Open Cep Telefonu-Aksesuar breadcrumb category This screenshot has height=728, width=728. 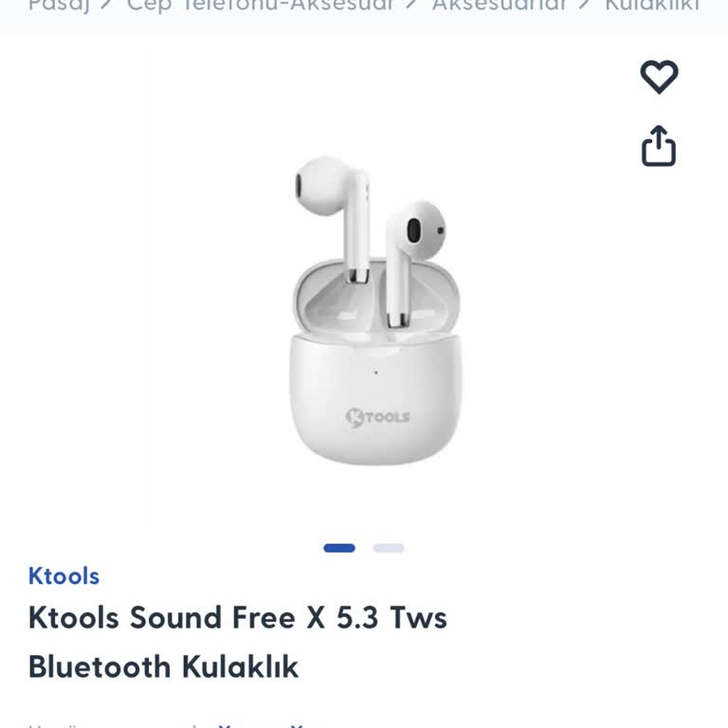[x=260, y=6]
